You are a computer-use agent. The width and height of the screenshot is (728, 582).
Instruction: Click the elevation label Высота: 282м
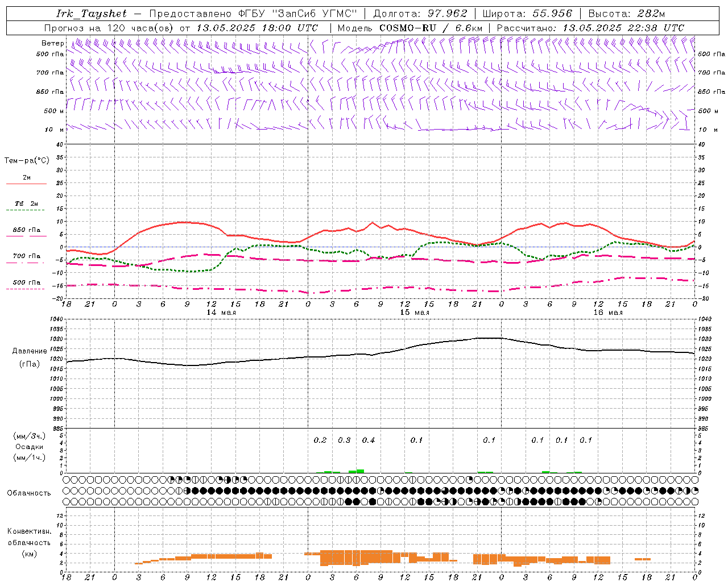[x=626, y=14]
